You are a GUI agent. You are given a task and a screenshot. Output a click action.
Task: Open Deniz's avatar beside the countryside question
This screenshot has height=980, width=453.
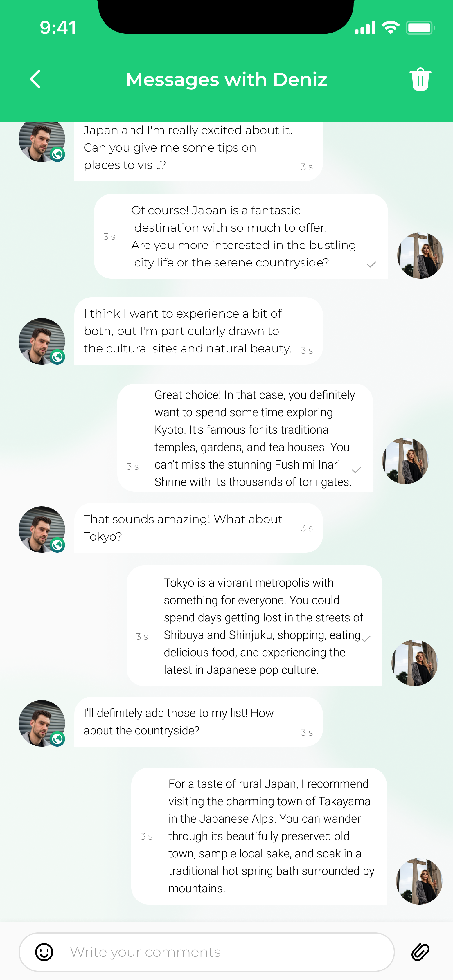click(x=42, y=723)
